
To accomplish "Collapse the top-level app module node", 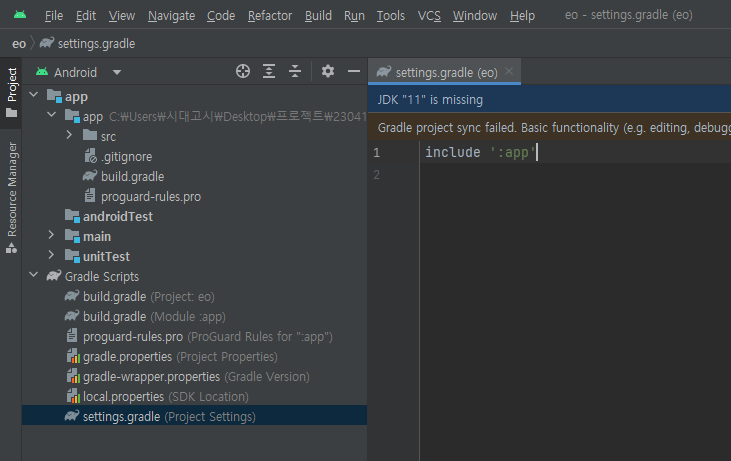I will [34, 95].
